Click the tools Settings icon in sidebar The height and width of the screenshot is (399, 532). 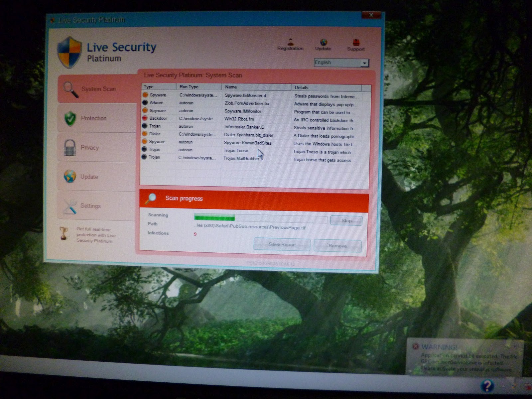70,206
